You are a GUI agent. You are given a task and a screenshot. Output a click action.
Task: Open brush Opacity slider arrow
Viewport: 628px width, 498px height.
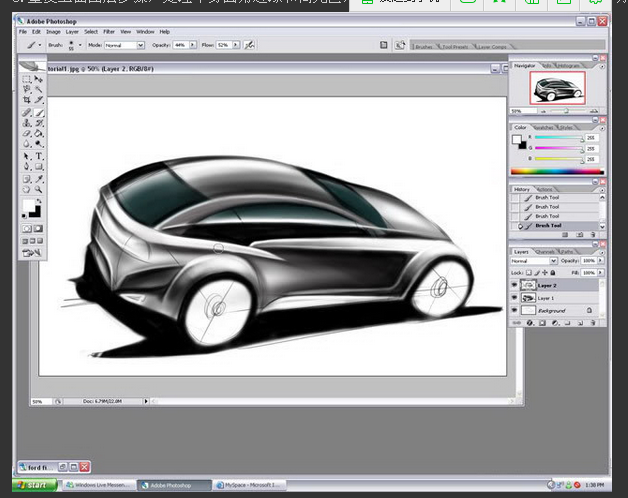(x=193, y=45)
